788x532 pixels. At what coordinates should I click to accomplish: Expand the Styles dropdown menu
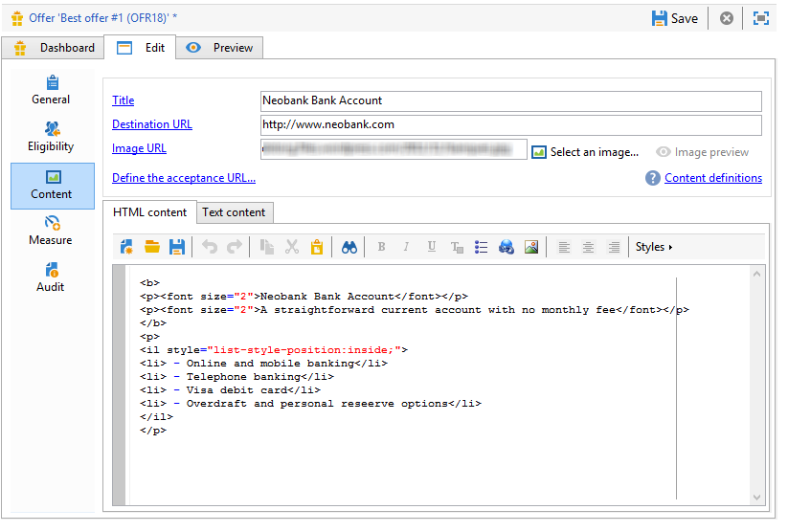(x=654, y=247)
